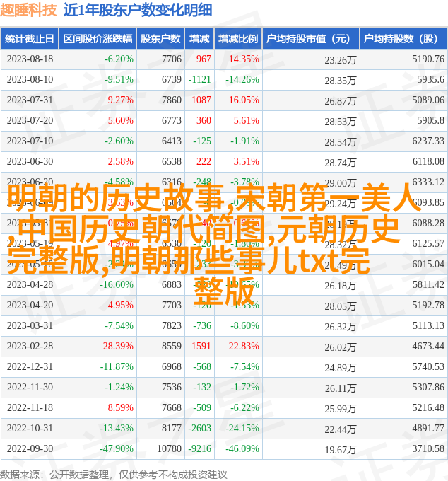
Task: Click the date cell 2023-04-20
Action: [30, 306]
